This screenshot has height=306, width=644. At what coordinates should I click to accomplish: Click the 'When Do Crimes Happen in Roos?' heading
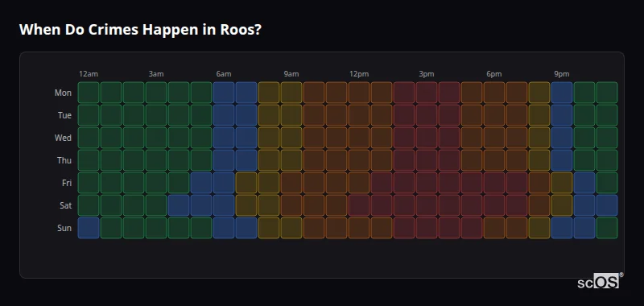point(140,30)
